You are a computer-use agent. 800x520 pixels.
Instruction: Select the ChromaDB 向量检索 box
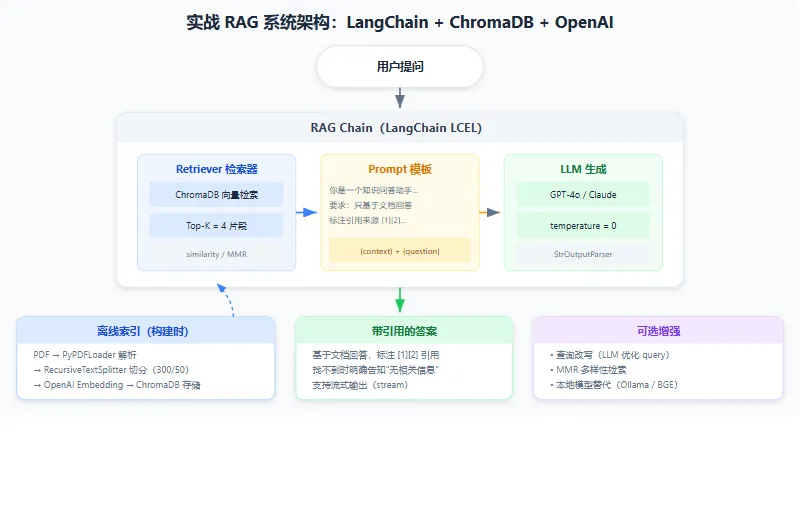point(216,194)
